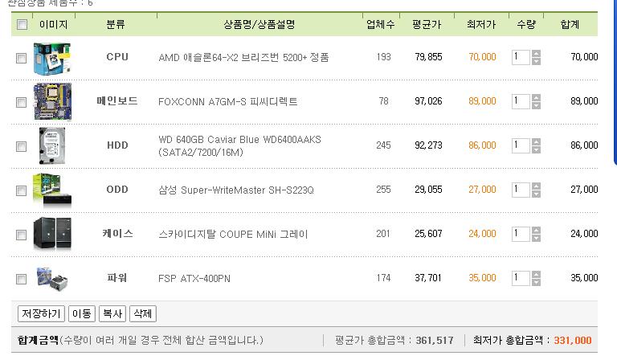Screen dimensions: 617x364
Task: Click the AMD Athlon CPU box thumbnail
Action: pos(52,59)
